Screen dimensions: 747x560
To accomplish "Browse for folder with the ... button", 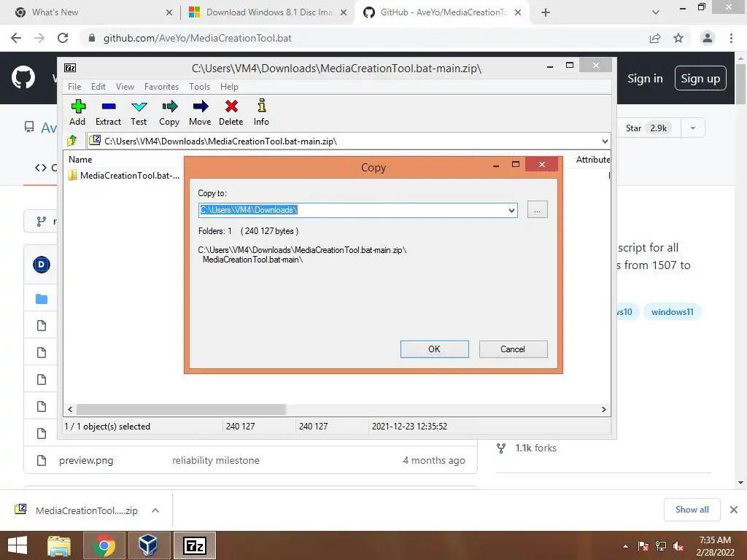I will [x=538, y=210].
